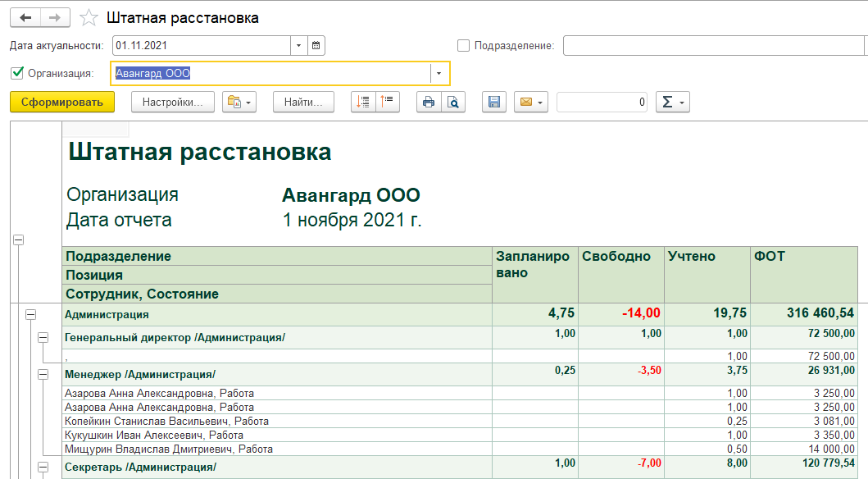The height and width of the screenshot is (479, 868).
Task: Click the Найти search button
Action: (x=303, y=103)
